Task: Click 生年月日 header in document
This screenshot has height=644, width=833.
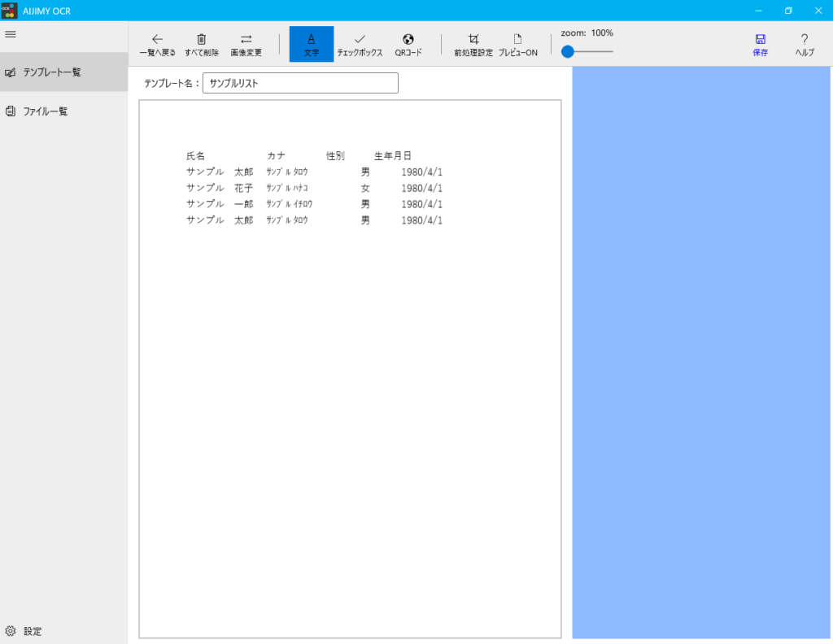Action: [x=393, y=155]
